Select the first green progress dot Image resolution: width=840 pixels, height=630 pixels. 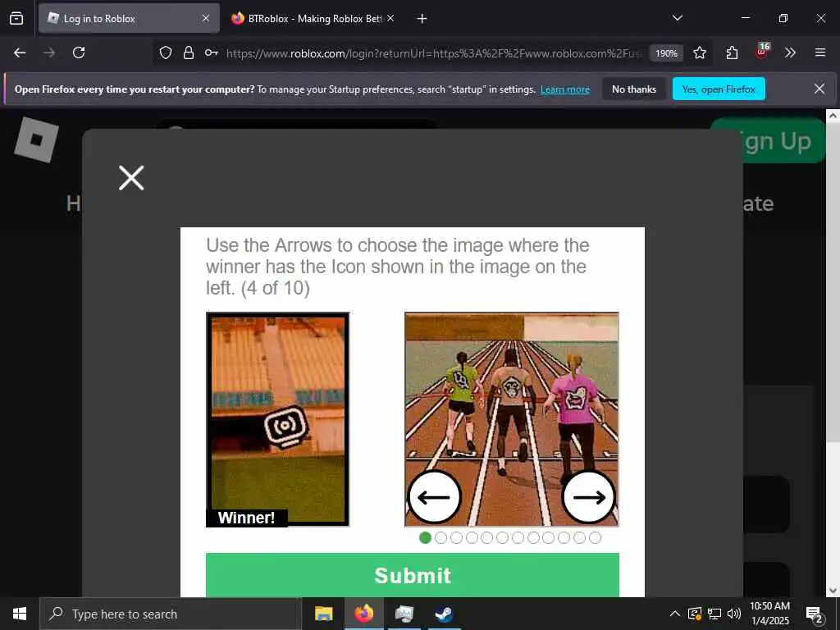pos(426,537)
